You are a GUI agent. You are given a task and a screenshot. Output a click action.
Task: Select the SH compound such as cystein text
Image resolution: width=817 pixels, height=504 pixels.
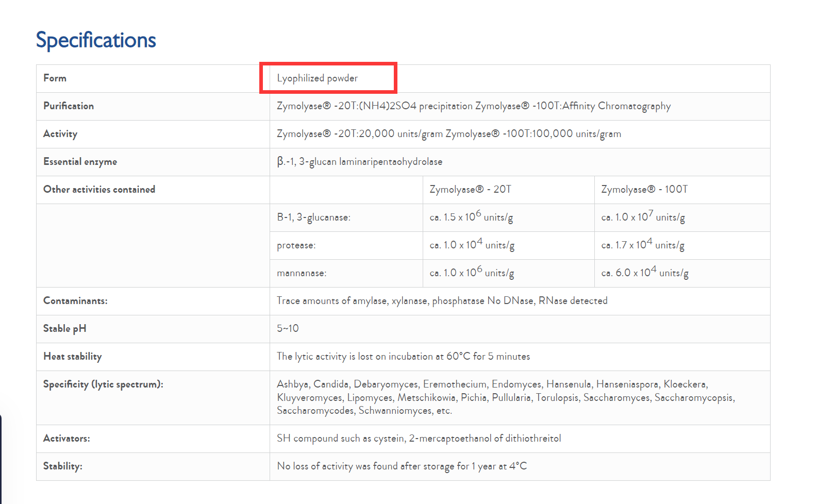(x=419, y=439)
